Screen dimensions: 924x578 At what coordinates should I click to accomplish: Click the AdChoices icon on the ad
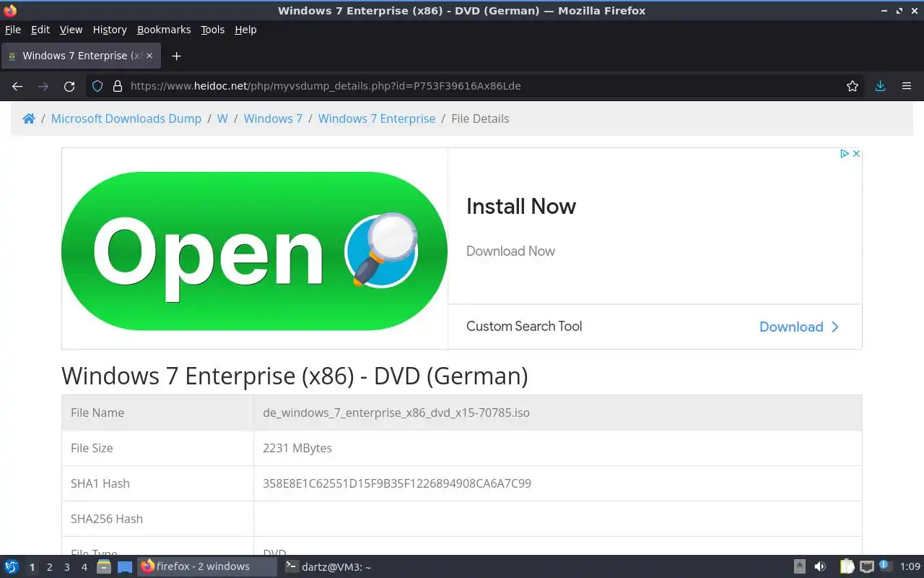point(844,154)
